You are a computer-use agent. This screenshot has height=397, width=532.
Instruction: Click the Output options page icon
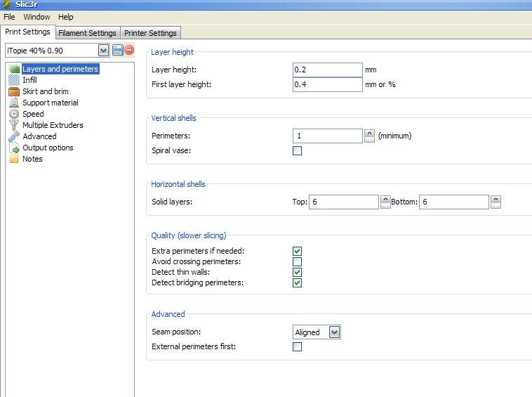(x=14, y=148)
